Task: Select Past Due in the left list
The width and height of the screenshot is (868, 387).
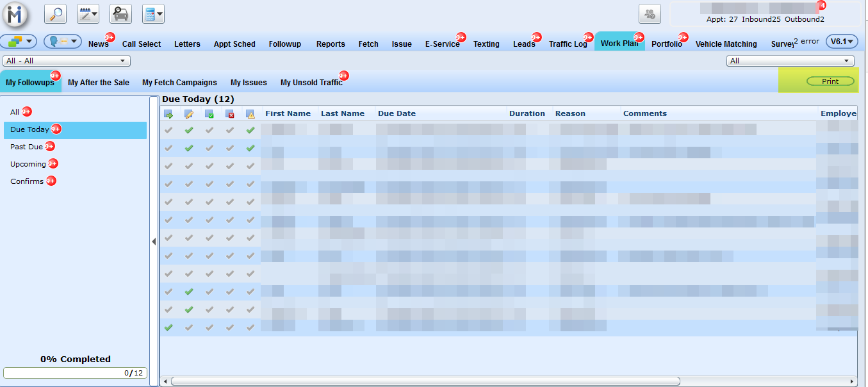Action: [x=27, y=147]
